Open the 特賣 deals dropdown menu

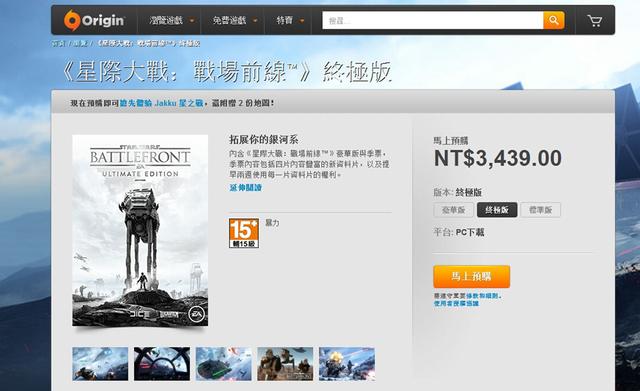(x=290, y=20)
